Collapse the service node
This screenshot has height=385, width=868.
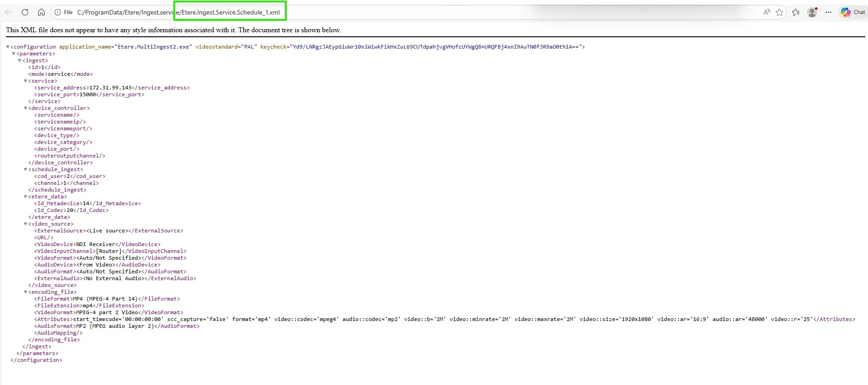pos(25,81)
